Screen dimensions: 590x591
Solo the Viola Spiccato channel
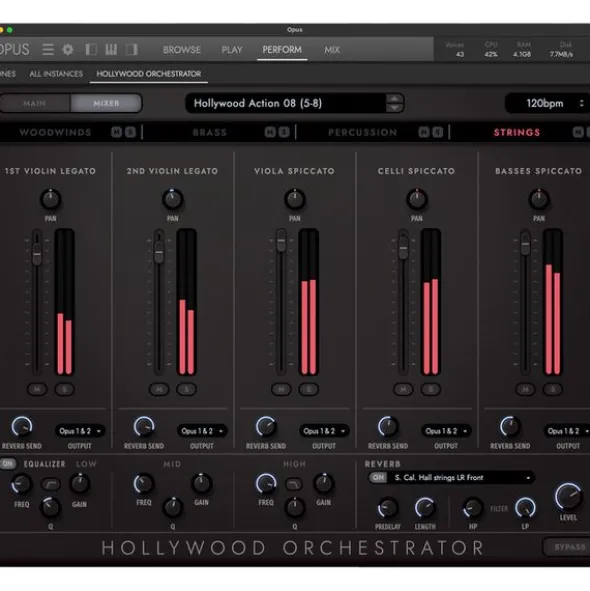(x=309, y=389)
